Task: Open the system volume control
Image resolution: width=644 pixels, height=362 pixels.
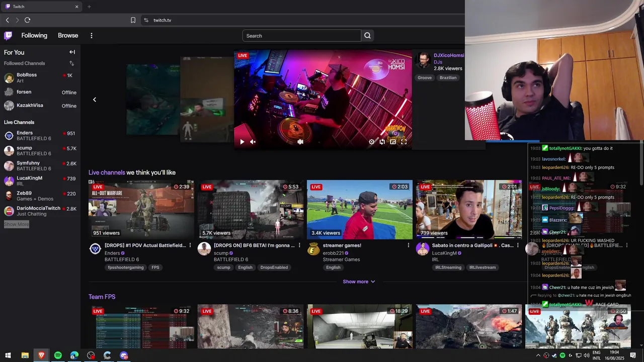Action: pyautogui.click(x=587, y=355)
